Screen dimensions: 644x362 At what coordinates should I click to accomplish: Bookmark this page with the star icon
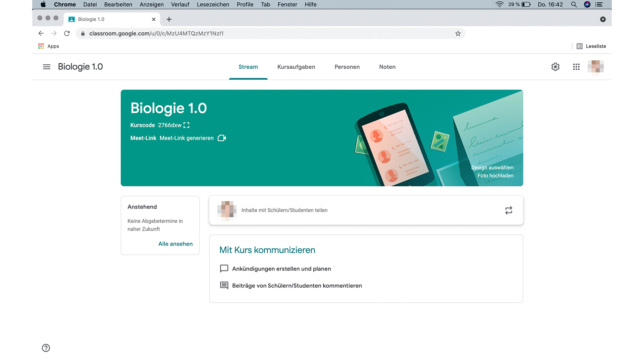pyautogui.click(x=458, y=34)
